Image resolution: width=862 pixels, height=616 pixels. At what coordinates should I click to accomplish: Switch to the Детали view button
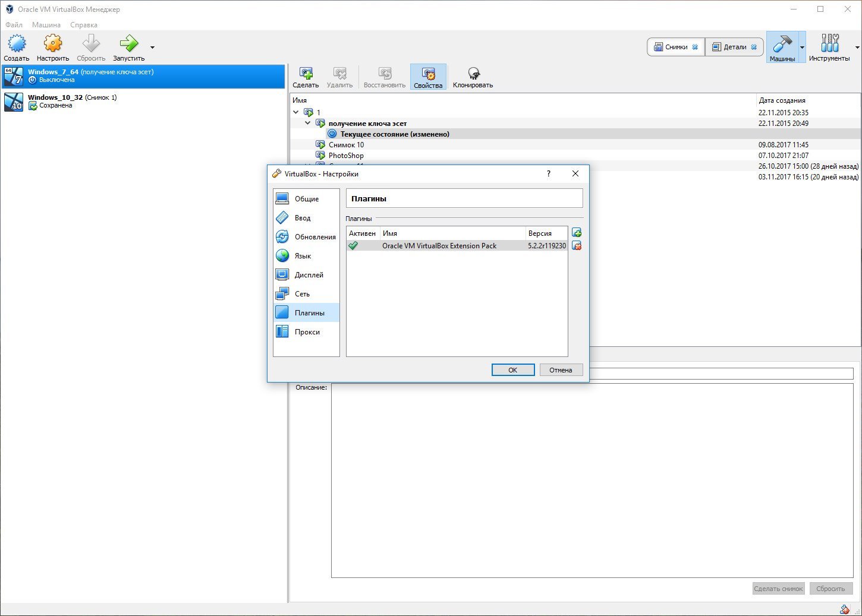[x=734, y=47]
